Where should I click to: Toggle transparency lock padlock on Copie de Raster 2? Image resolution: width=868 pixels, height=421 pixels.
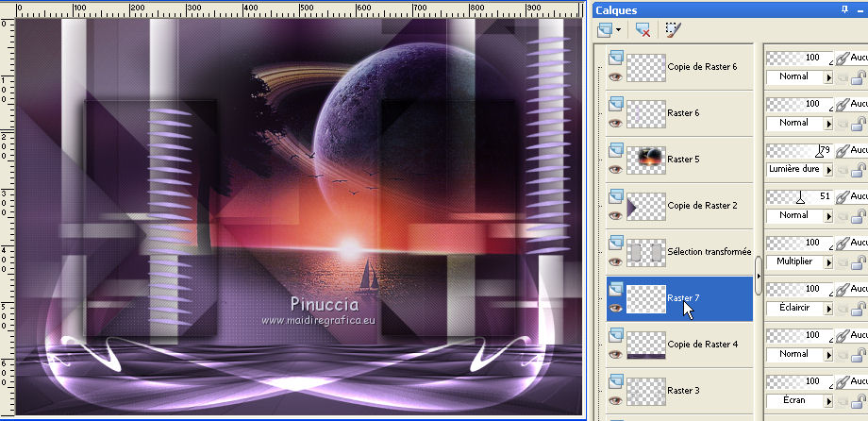[x=860, y=216]
